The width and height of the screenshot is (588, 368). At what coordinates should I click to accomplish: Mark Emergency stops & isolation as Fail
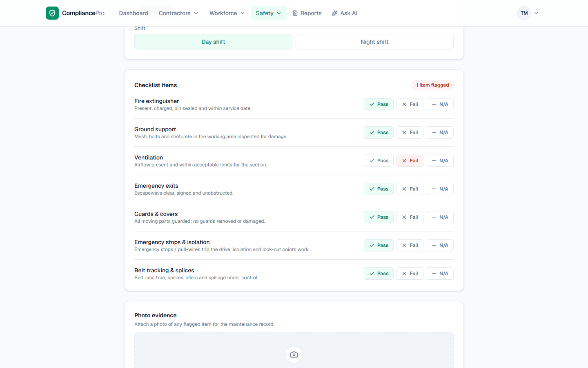point(410,245)
